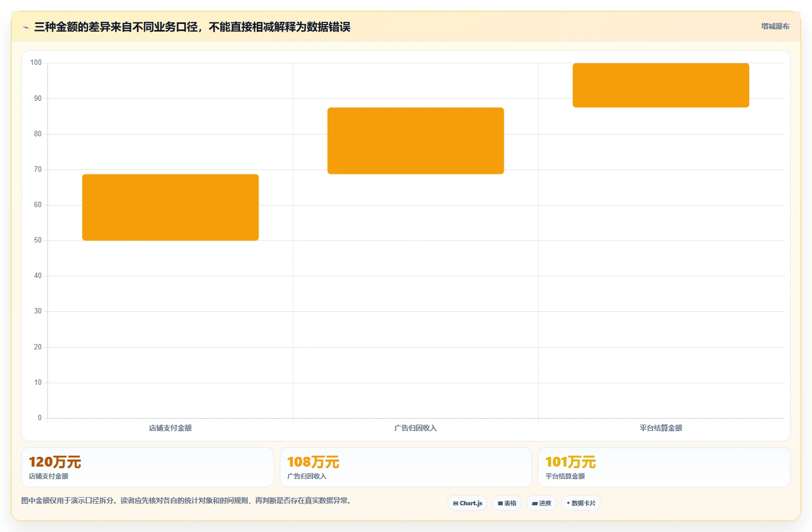Click the 120万元 data card
The image size is (812, 532).
click(x=147, y=467)
